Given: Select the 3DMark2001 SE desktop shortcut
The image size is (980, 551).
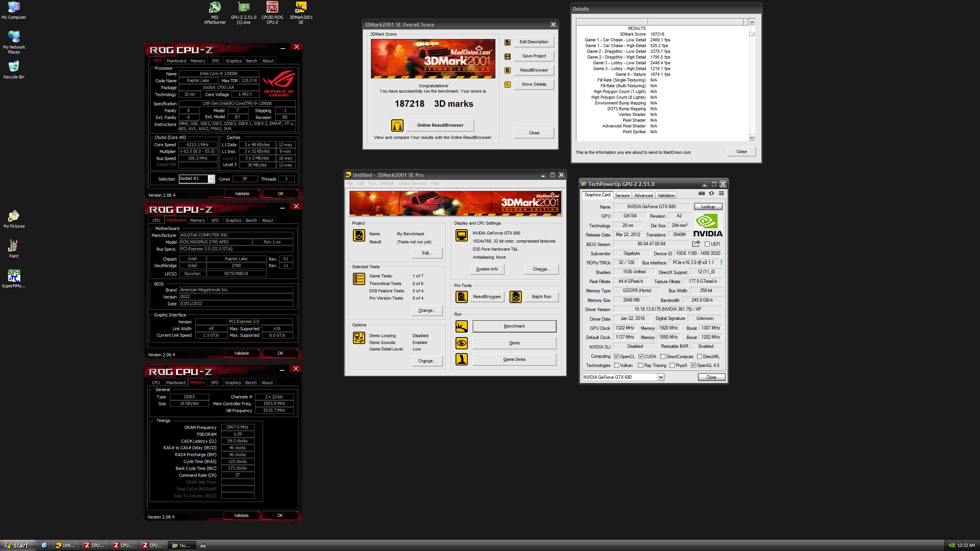Looking at the screenshot, I should 301,13.
